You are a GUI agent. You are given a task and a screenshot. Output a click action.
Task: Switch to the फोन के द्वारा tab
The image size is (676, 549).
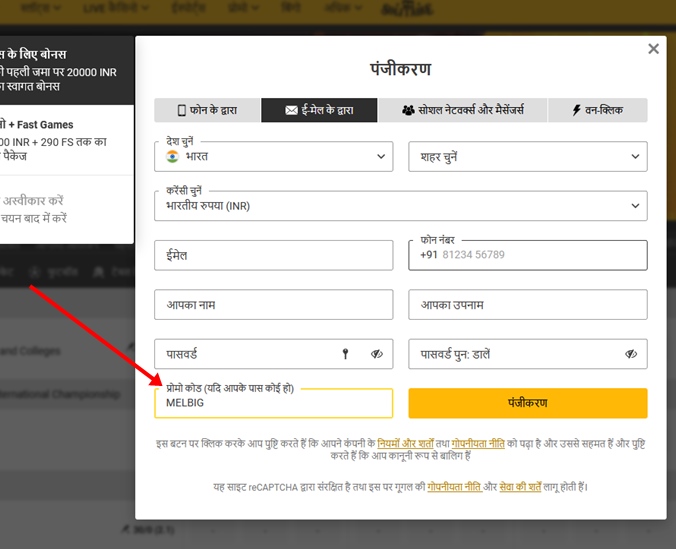tap(207, 110)
